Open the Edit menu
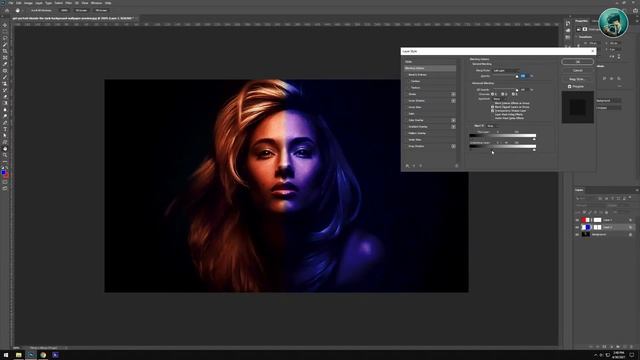 18,3
